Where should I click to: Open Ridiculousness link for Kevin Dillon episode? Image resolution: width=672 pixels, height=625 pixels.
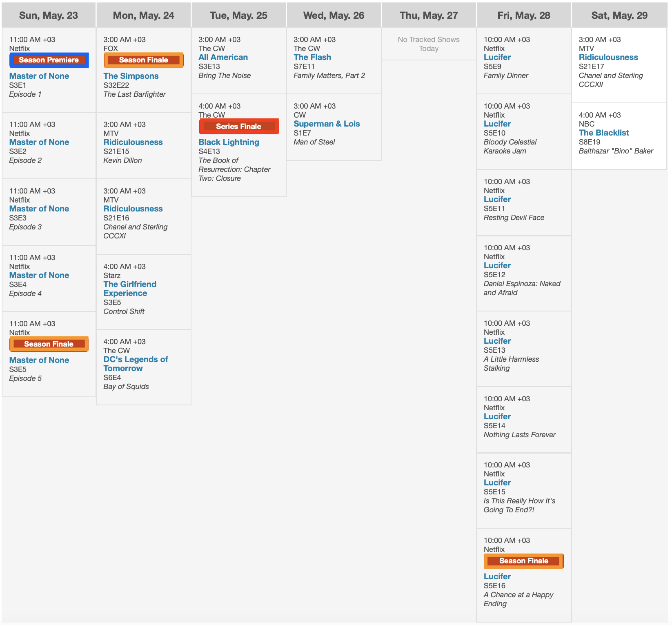133,142
